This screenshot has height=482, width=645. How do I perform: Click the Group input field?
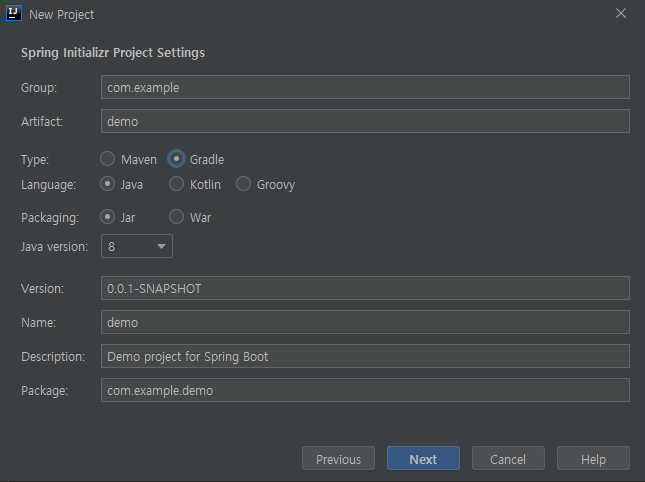(x=365, y=87)
